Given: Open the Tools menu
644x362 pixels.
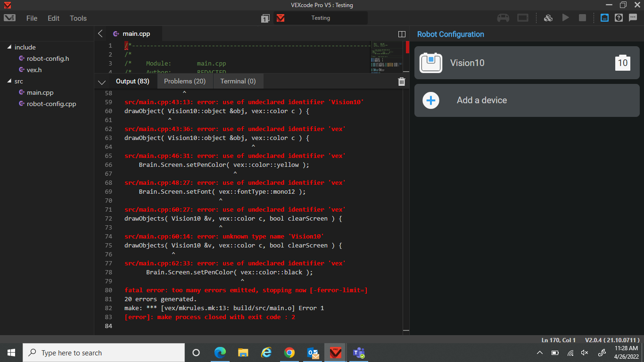Looking at the screenshot, I should point(78,18).
